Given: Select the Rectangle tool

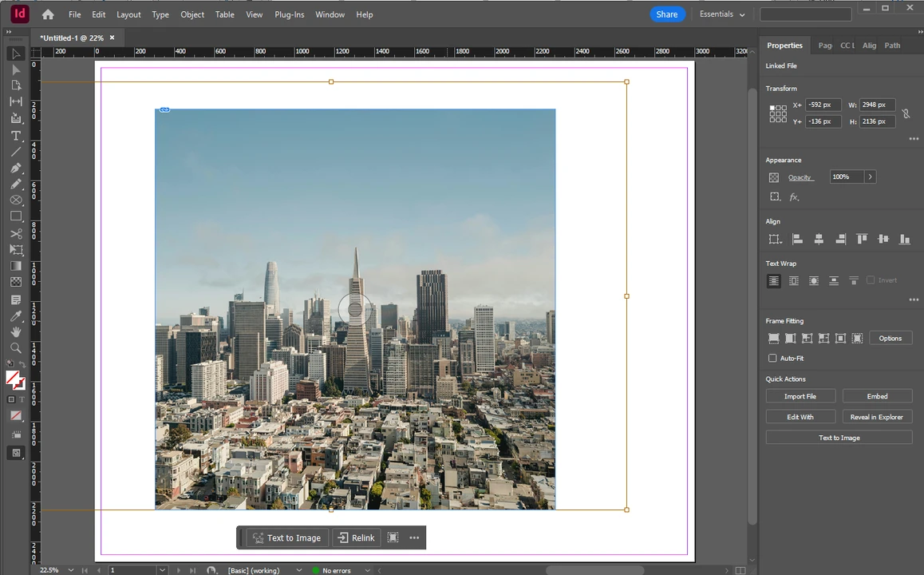Looking at the screenshot, I should click(16, 216).
